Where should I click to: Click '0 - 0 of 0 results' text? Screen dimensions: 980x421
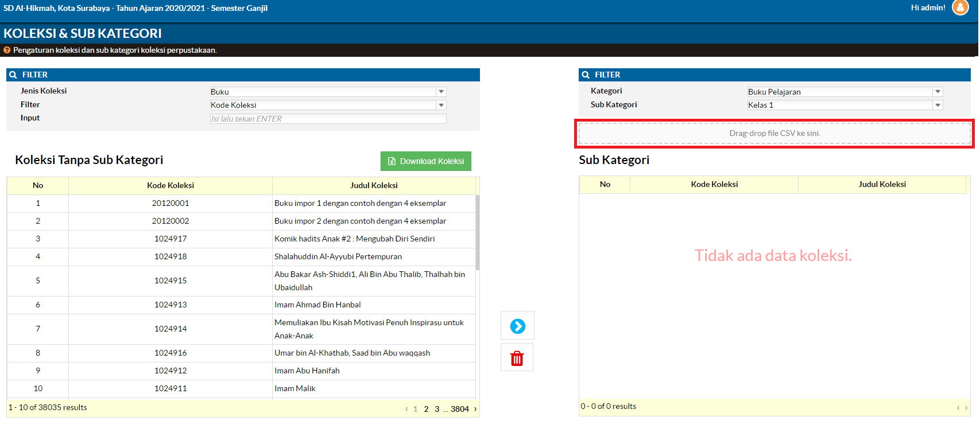[x=609, y=406]
